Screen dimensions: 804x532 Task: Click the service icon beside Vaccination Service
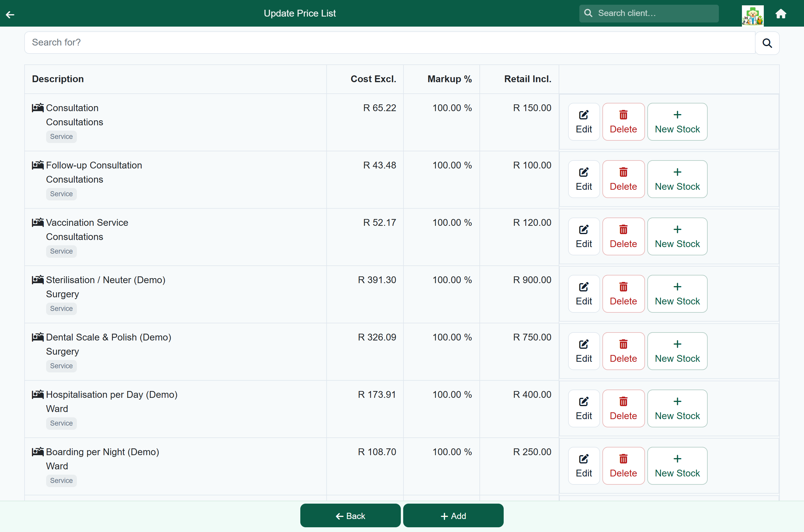(38, 222)
